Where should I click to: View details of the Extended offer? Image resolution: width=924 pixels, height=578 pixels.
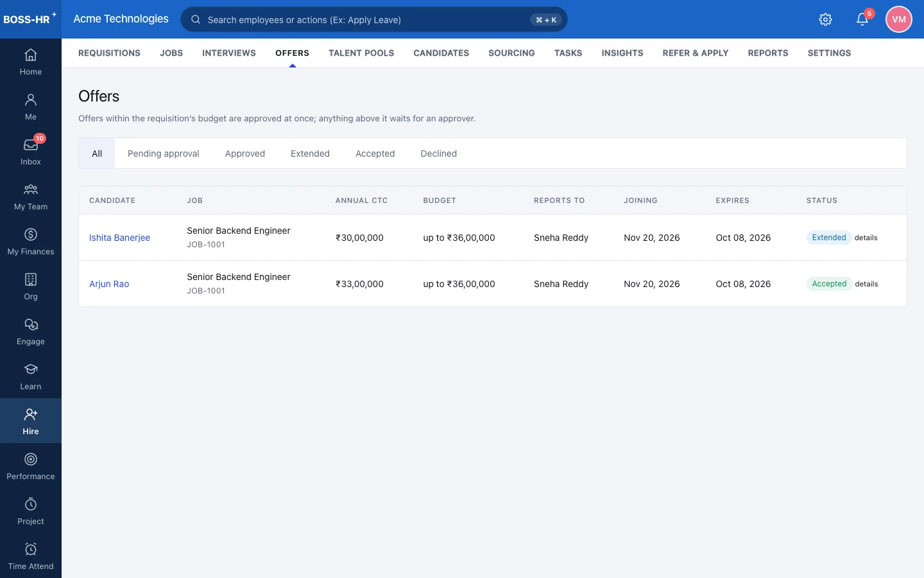click(866, 238)
